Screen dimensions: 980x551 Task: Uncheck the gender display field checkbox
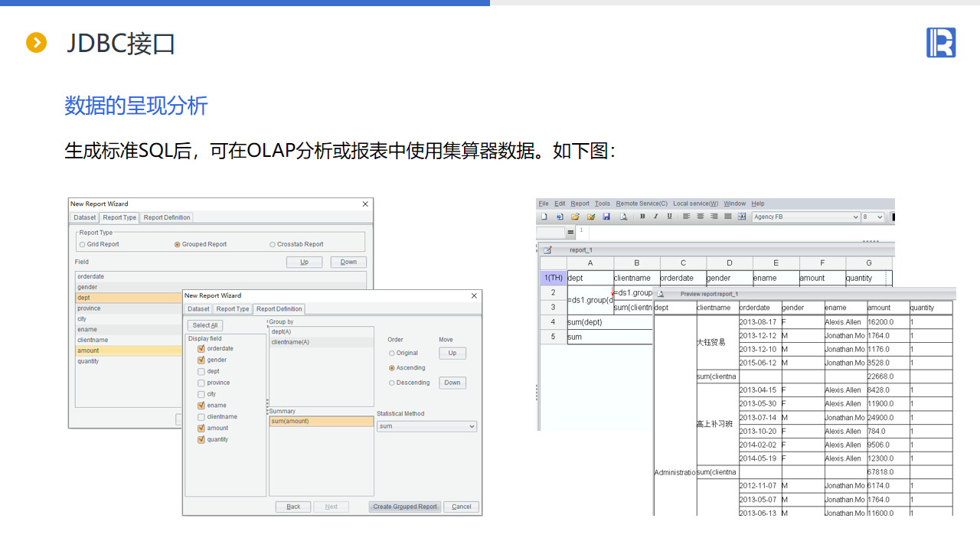[x=201, y=360]
